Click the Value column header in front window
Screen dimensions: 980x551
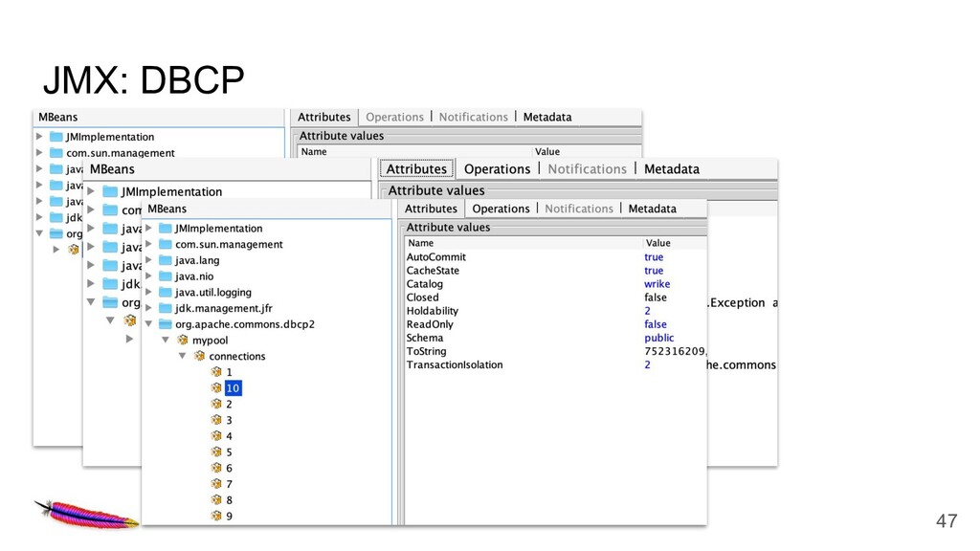[x=675, y=243]
